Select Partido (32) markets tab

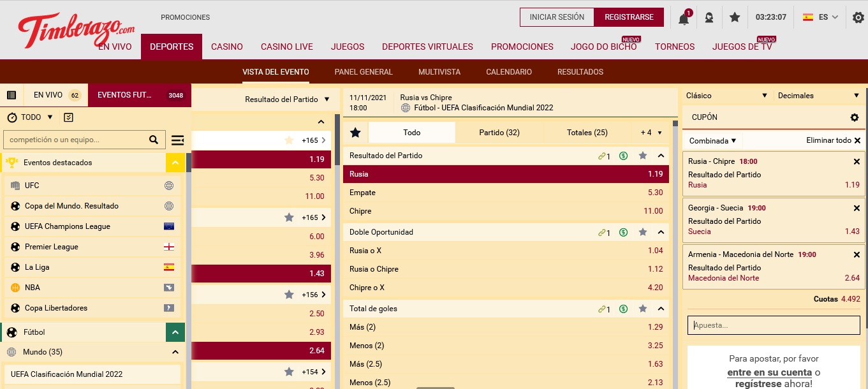(x=499, y=133)
